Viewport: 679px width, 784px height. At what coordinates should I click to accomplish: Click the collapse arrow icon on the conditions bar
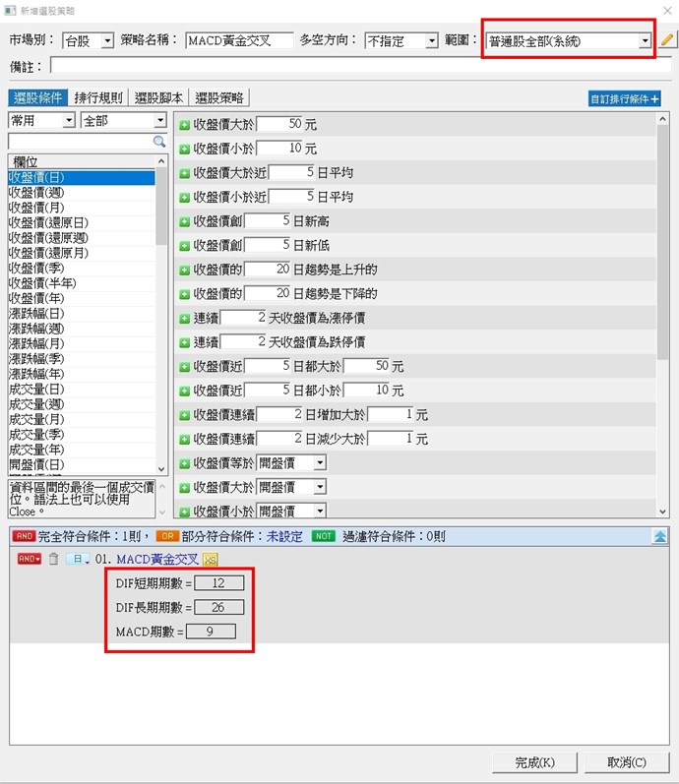click(660, 536)
